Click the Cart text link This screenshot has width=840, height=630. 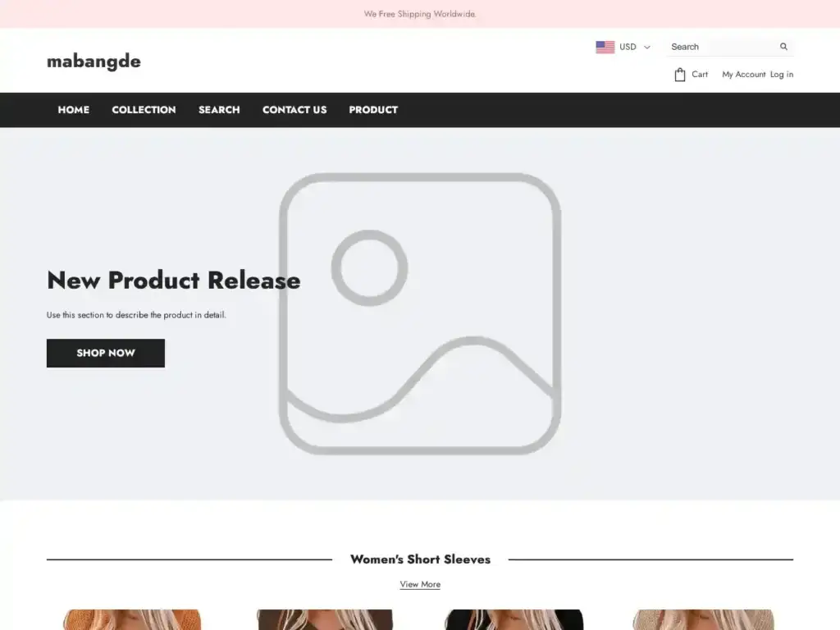(700, 75)
